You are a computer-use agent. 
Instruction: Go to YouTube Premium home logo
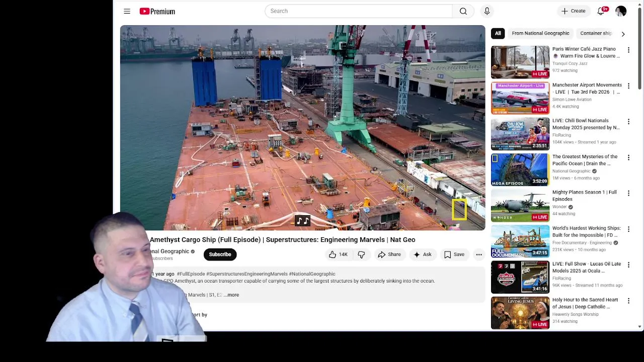(x=157, y=11)
